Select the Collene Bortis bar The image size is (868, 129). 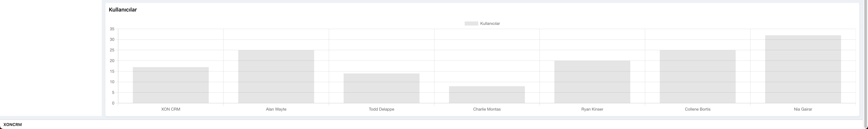(x=697, y=77)
